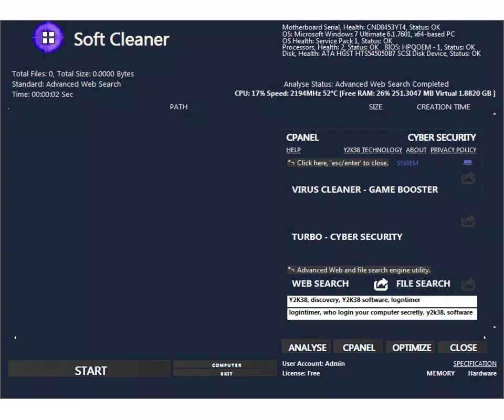Click 'Standard: Advanced Web Search' text
Screen dimensions: 504x420
(x=66, y=84)
